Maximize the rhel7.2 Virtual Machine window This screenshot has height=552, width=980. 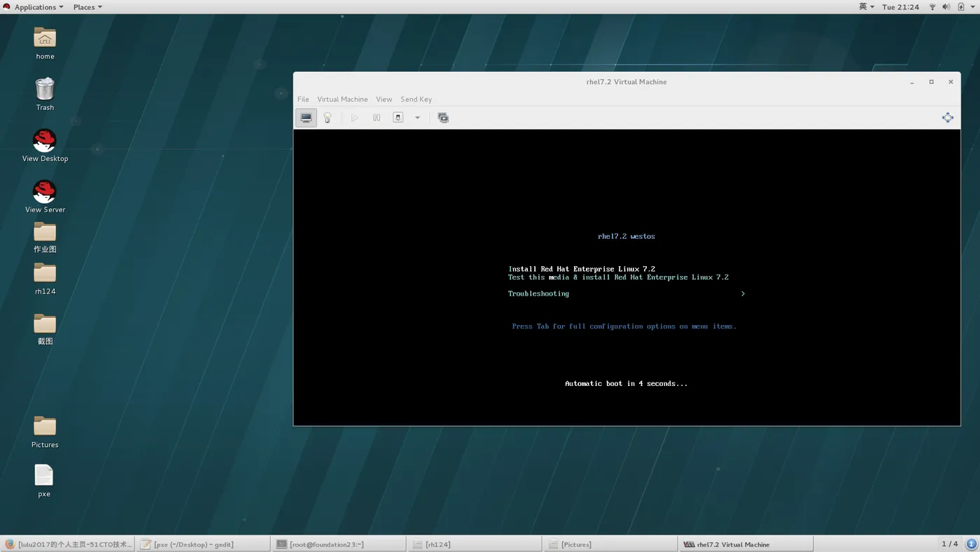click(931, 82)
